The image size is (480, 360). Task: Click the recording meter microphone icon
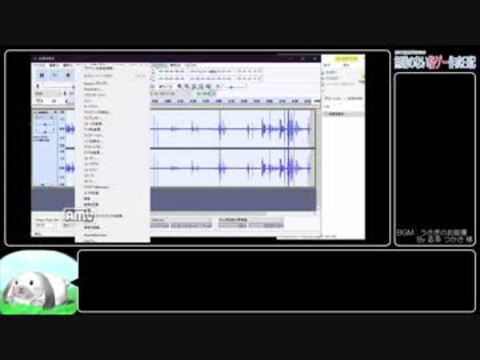coord(154,71)
